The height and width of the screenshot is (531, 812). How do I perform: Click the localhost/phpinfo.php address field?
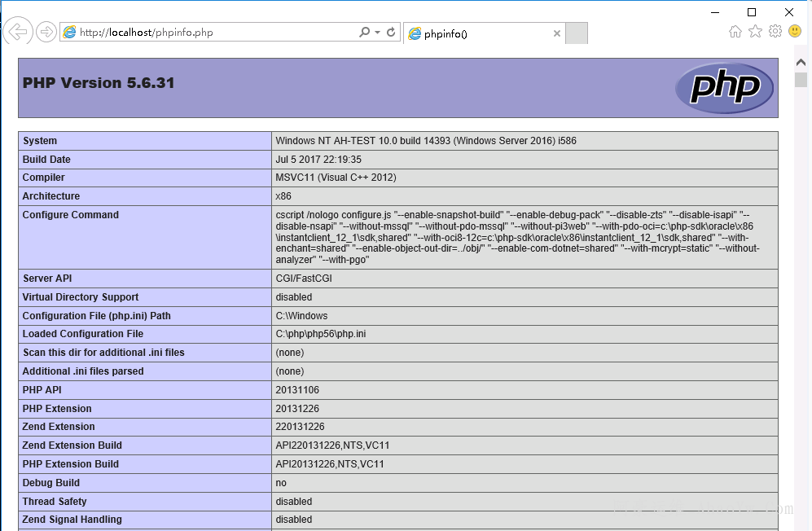pyautogui.click(x=212, y=33)
